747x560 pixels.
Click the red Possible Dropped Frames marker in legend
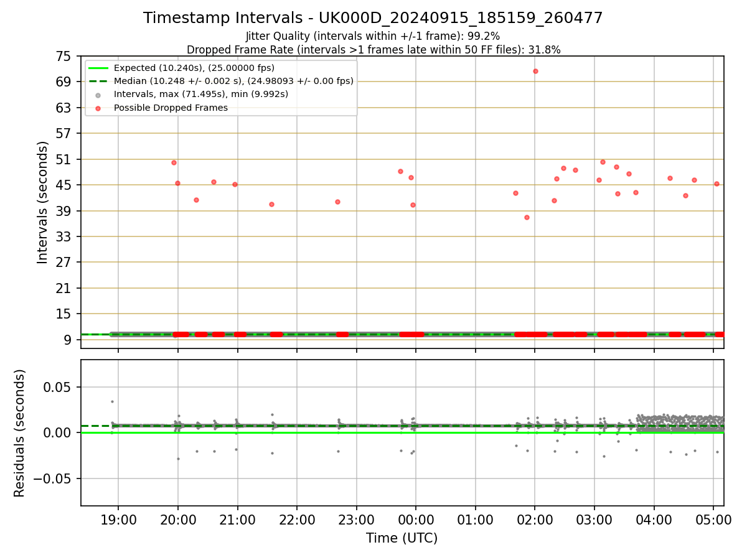98,108
